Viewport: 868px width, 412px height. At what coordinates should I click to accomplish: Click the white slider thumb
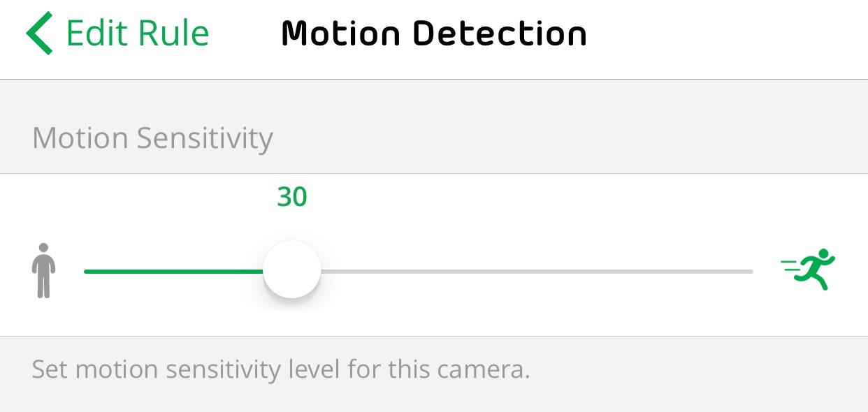click(291, 270)
